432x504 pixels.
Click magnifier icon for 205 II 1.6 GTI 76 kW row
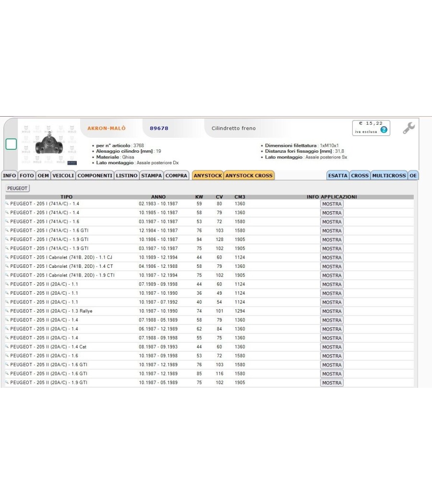pyautogui.click(x=7, y=364)
